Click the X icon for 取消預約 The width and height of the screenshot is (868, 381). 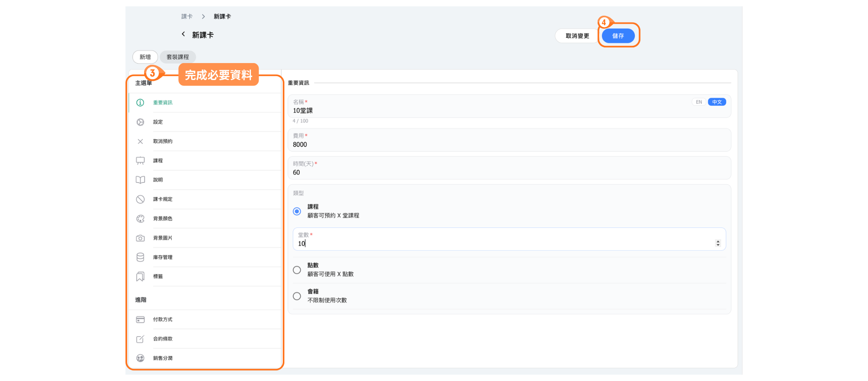pos(140,141)
